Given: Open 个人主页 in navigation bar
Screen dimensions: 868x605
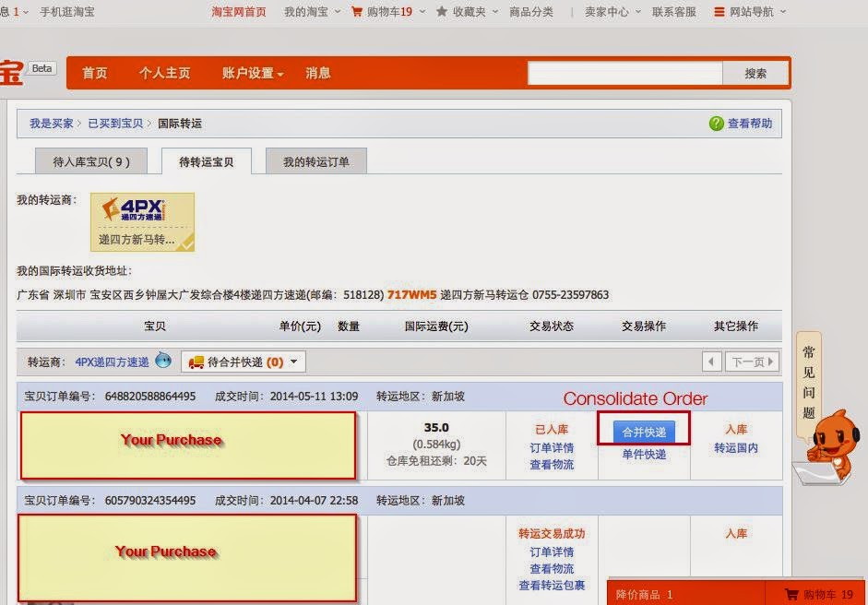Looking at the screenshot, I should (x=164, y=73).
